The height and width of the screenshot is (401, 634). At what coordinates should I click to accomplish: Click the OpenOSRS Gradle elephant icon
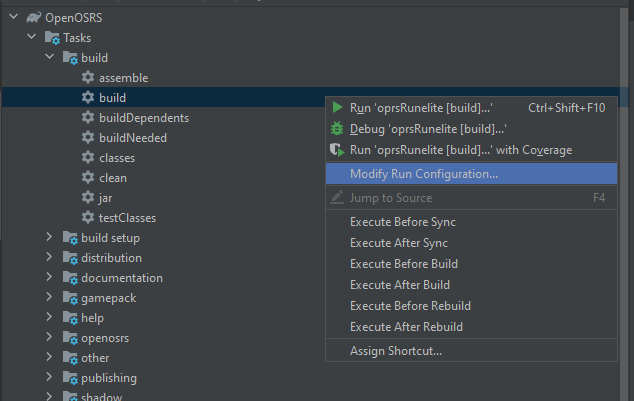(x=34, y=17)
